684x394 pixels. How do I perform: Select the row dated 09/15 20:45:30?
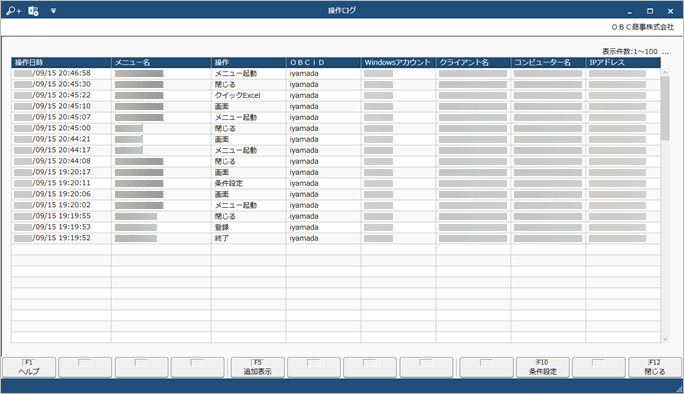336,84
